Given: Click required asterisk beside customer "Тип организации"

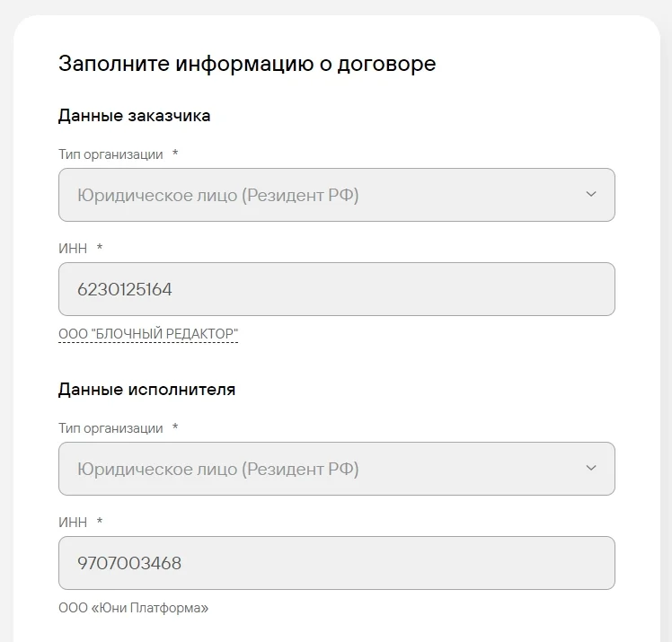Looking at the screenshot, I should coord(175,154).
